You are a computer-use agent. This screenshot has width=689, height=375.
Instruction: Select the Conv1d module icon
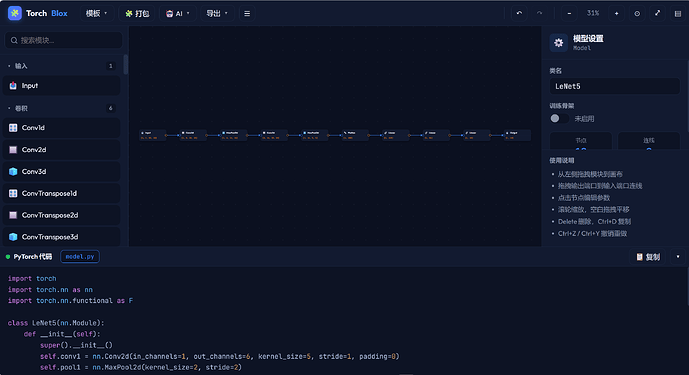pos(13,128)
